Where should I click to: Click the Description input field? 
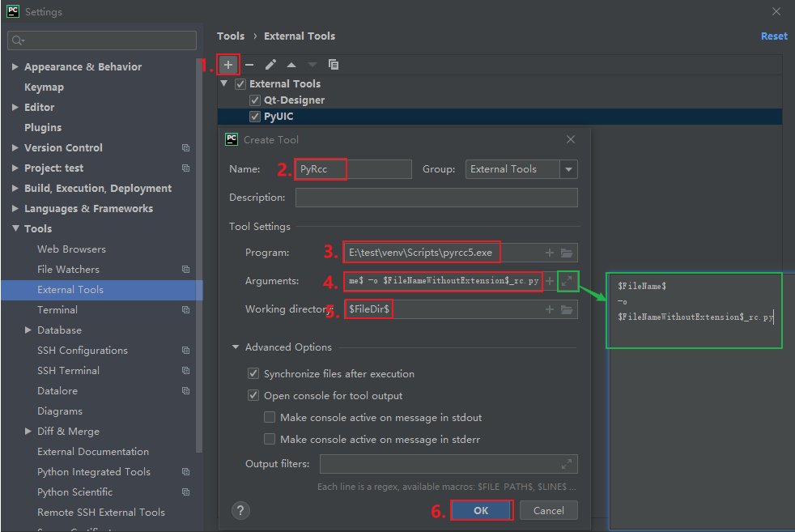pos(436,198)
